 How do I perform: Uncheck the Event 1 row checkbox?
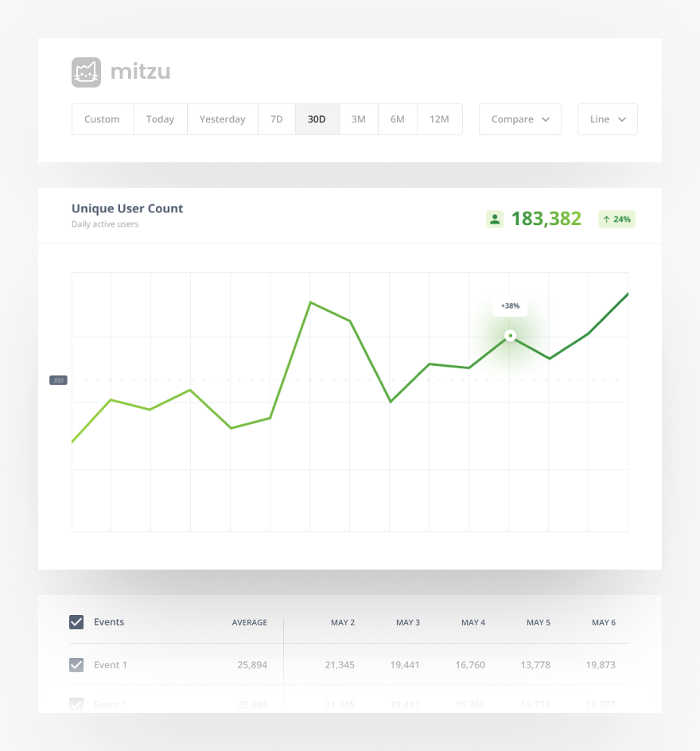(x=76, y=664)
